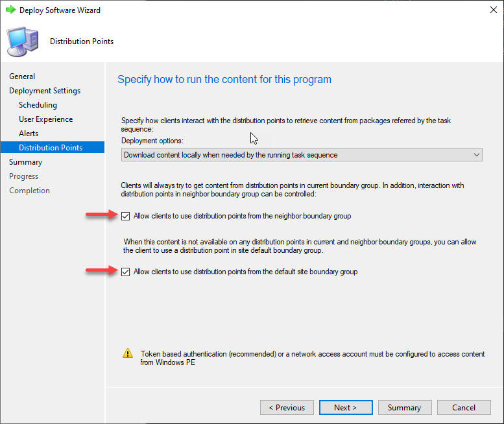Select the Distribution Points sidebar item

[x=53, y=147]
